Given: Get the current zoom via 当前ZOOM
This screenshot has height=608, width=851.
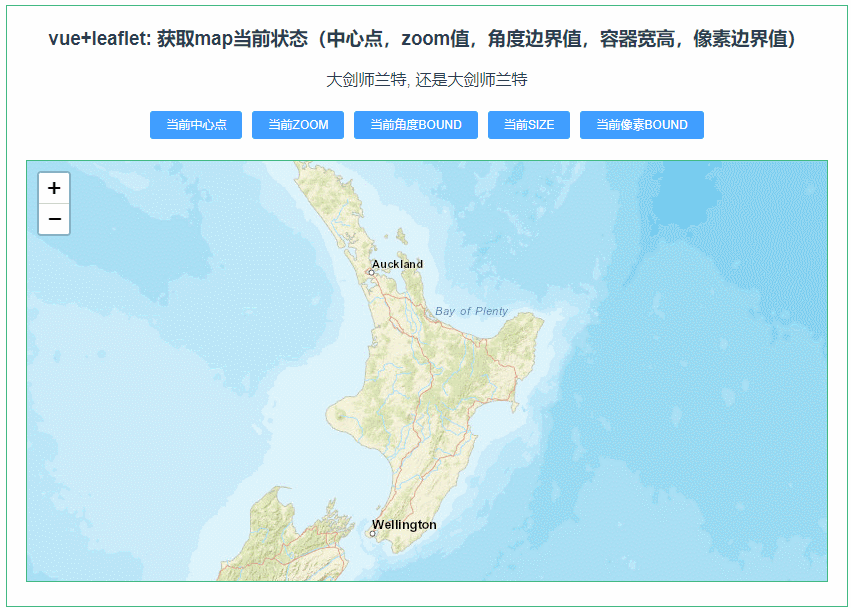Looking at the screenshot, I should pos(298,125).
